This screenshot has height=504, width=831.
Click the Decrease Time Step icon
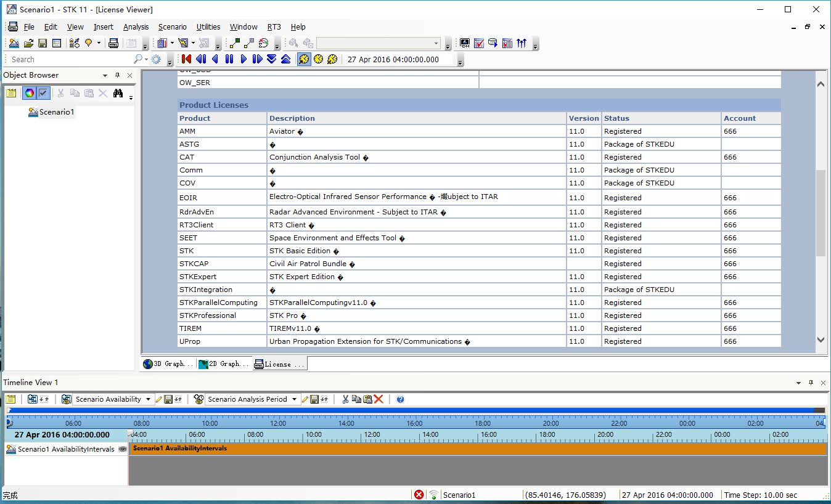point(271,59)
